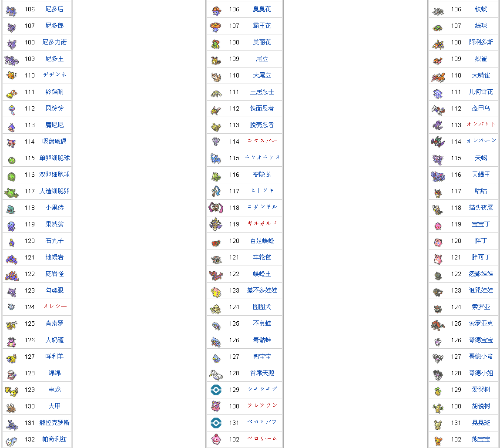500x448 pixels.
Task: Open the 尼多后 link
Action: [54, 9]
